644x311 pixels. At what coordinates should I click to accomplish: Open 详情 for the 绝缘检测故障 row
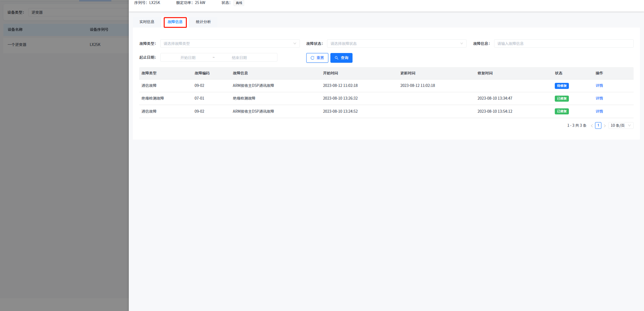coord(599,98)
